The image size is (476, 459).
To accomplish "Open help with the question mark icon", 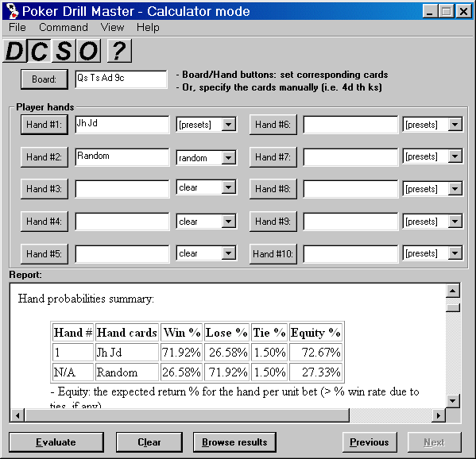I will pyautogui.click(x=120, y=51).
